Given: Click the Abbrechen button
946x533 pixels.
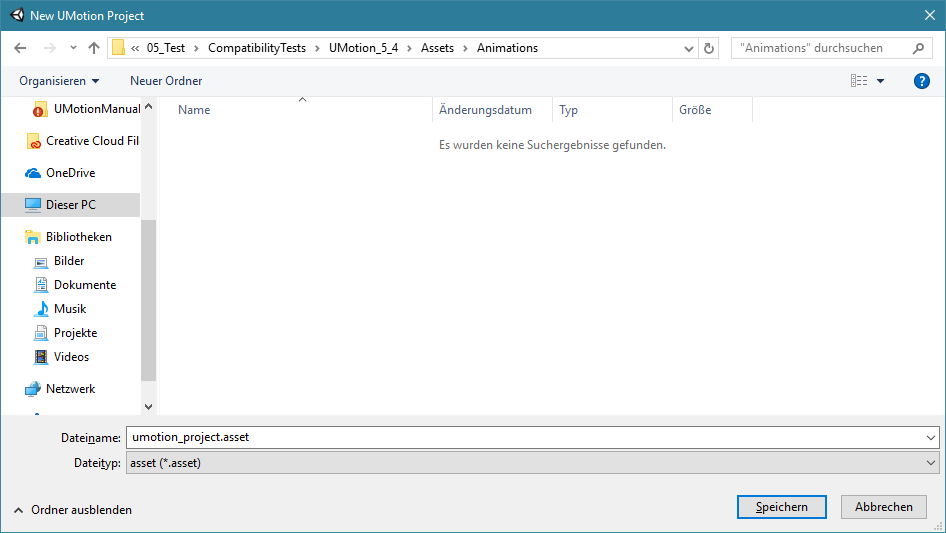Looking at the screenshot, I should tap(883, 507).
